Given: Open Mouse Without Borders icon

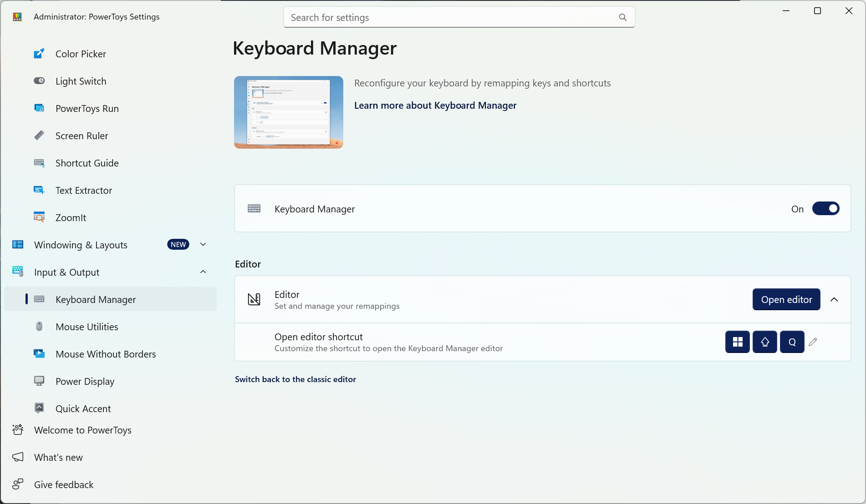Looking at the screenshot, I should pyautogui.click(x=39, y=354).
